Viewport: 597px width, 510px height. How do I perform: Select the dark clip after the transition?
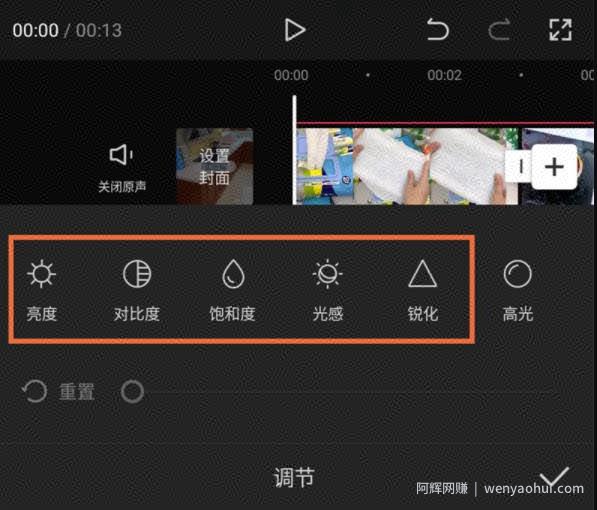pos(558,166)
